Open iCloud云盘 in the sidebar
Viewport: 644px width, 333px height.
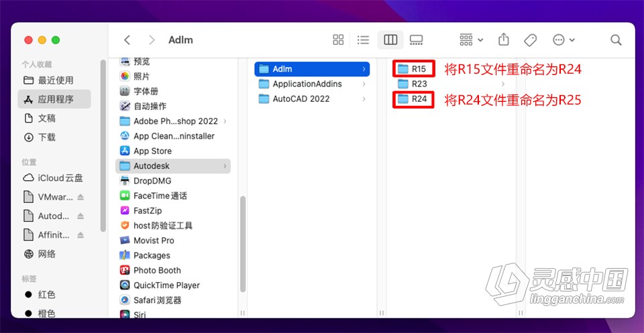54,178
